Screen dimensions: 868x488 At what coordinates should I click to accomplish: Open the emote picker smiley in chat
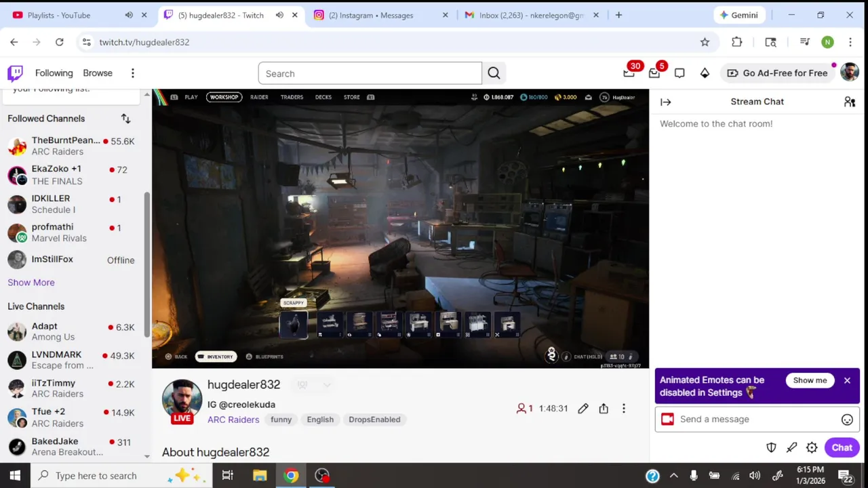[x=847, y=420]
